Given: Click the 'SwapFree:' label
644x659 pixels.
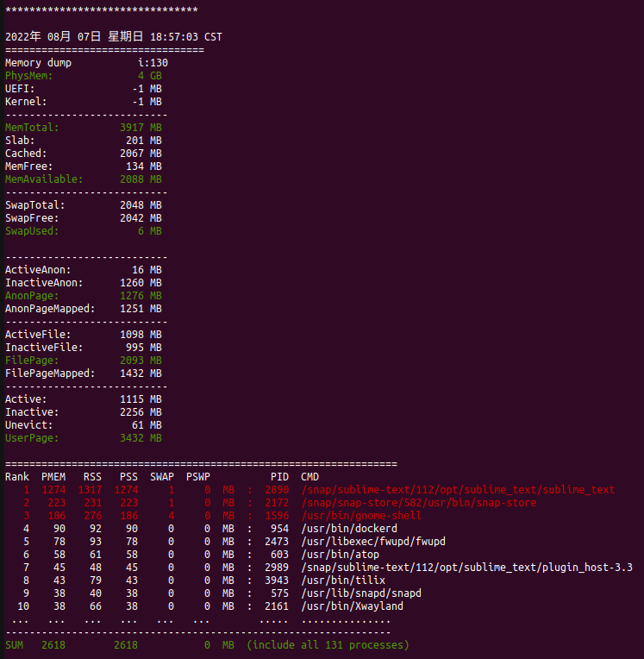Looking at the screenshot, I should pos(32,218).
